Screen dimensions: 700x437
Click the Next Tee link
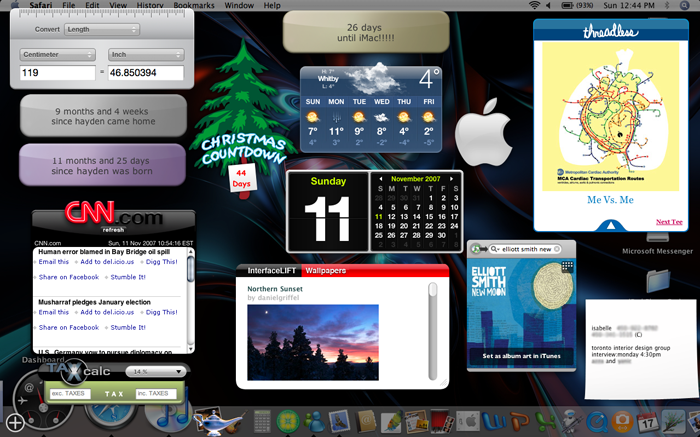[x=669, y=222]
